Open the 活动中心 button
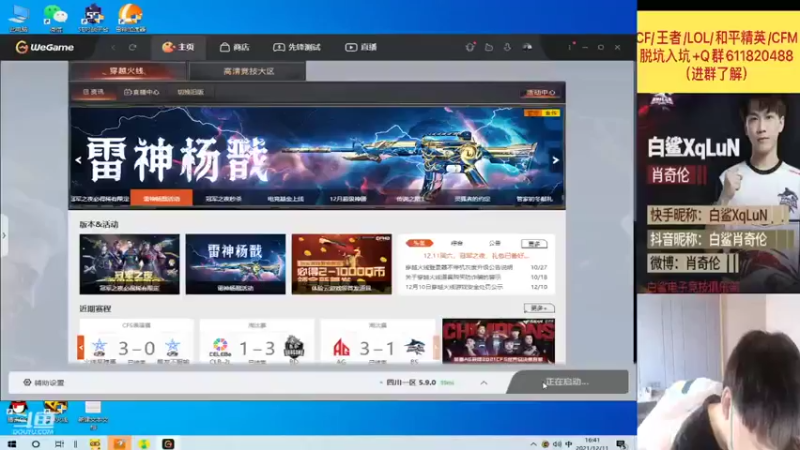 click(540, 93)
